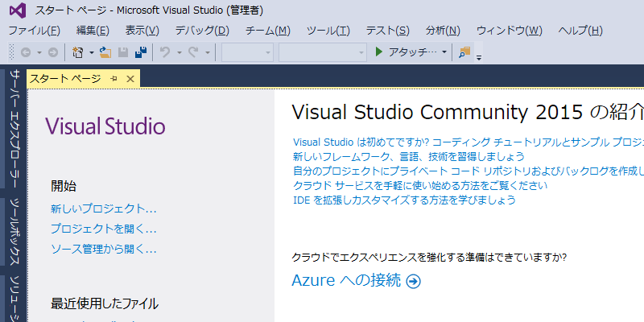Click the Redo arrow icon
The image size is (644, 322).
(x=193, y=52)
